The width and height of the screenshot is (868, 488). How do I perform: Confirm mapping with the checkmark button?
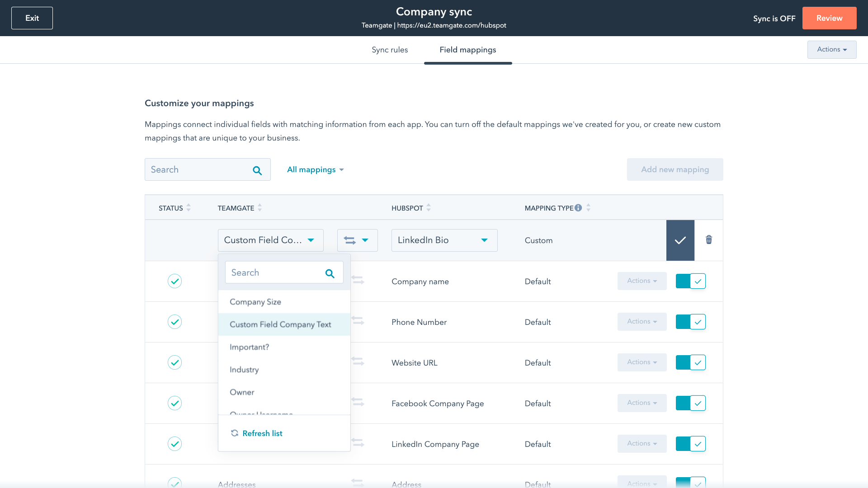[x=680, y=240]
